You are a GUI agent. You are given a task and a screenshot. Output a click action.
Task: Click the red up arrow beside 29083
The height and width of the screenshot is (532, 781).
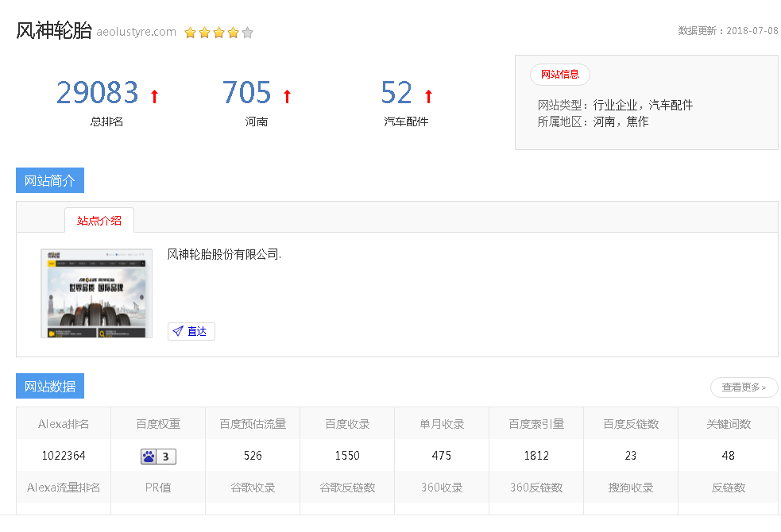click(154, 96)
